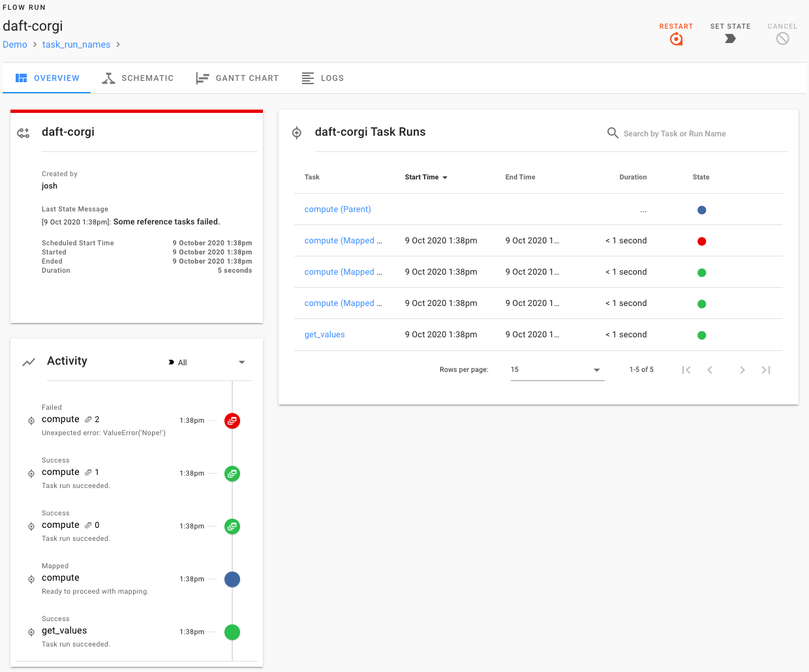The image size is (809, 672).
Task: Go to the last page of task runs
Action: tap(766, 370)
